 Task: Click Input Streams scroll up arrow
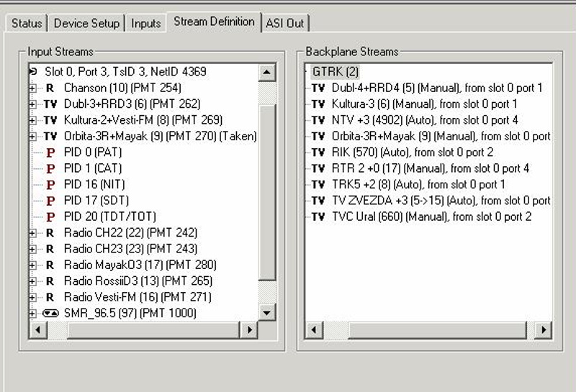[x=267, y=73]
